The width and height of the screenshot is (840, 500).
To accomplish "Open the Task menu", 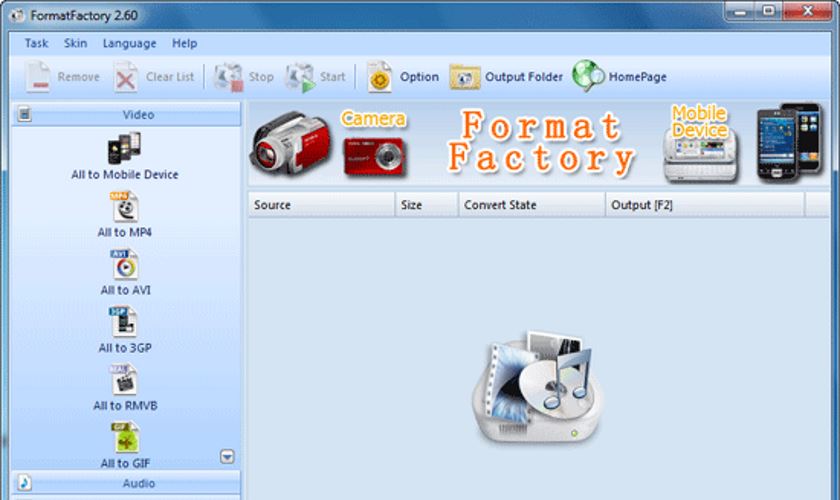I will [36, 43].
